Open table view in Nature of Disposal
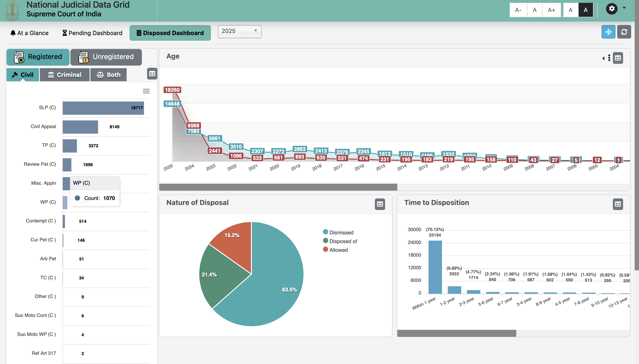The width and height of the screenshot is (639, 364). tap(380, 204)
